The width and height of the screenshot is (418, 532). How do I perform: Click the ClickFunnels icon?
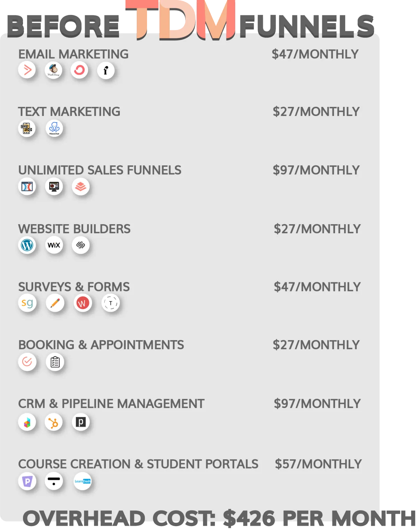[27, 187]
